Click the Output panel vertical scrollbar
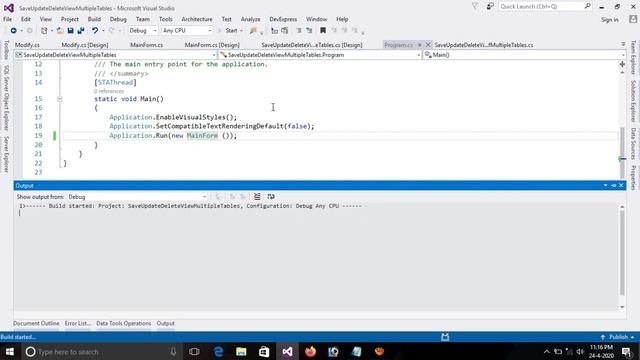Viewport: 640px width, 360px height. point(622,256)
